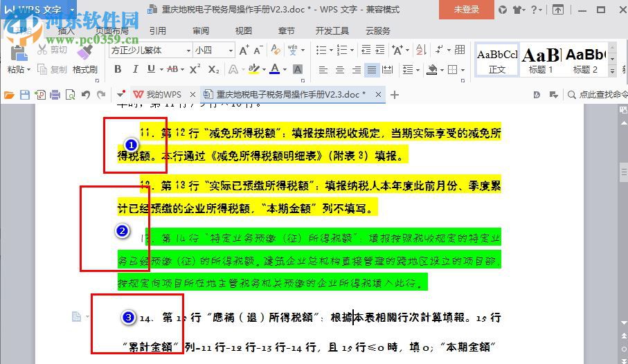Print the document with printer icon
The height and width of the screenshot is (364, 628).
[55, 95]
